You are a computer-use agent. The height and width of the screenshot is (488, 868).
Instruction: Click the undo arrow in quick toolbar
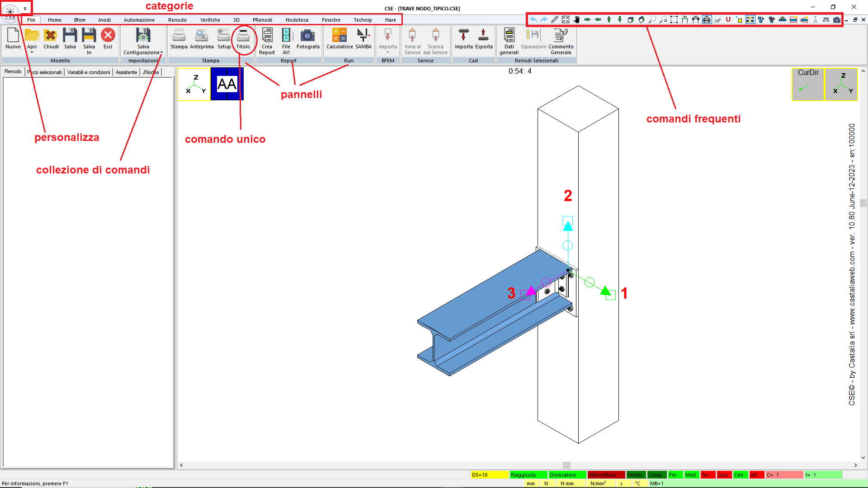pos(533,19)
